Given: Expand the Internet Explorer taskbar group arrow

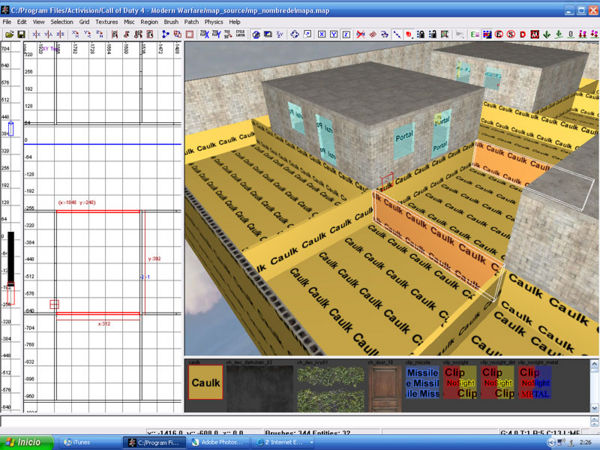Looking at the screenshot, I should pos(312,443).
